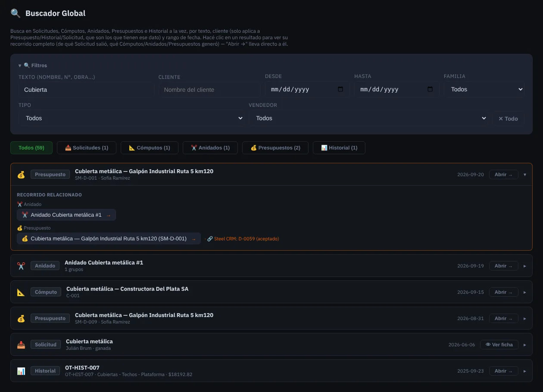Select the Todos (59) tab
Screen dimensions: 543x392
tap(31, 148)
